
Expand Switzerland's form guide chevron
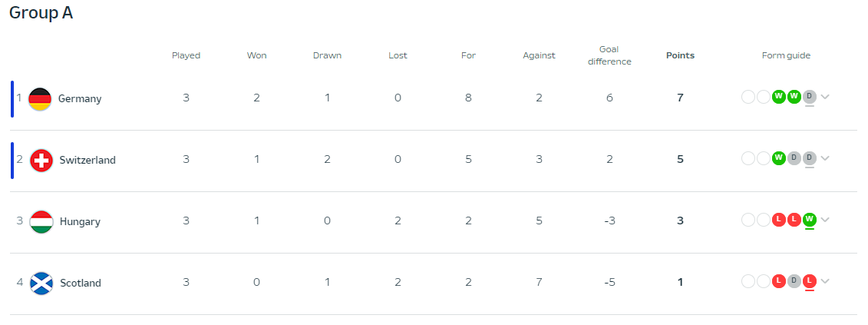click(825, 158)
